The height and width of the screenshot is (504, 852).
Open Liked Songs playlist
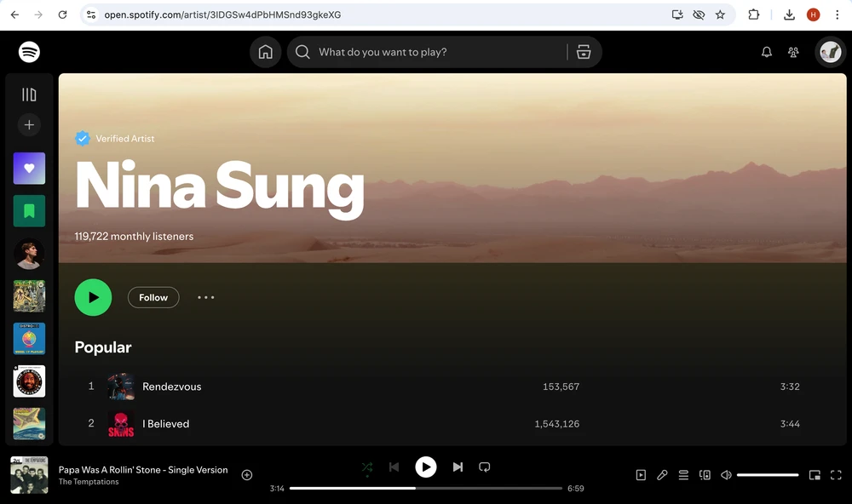(29, 169)
